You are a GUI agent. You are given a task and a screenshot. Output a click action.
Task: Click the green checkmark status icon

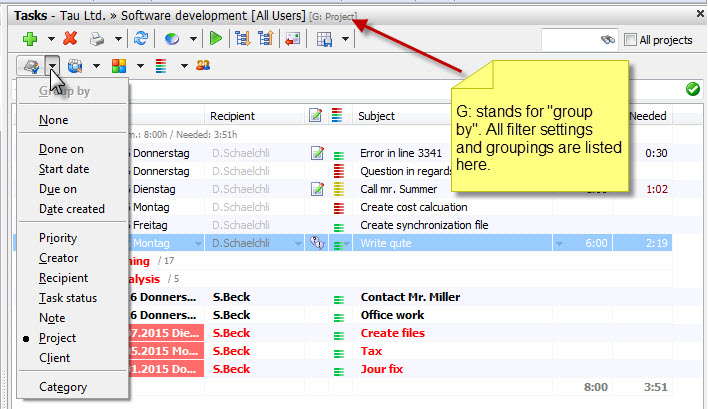[x=693, y=89]
